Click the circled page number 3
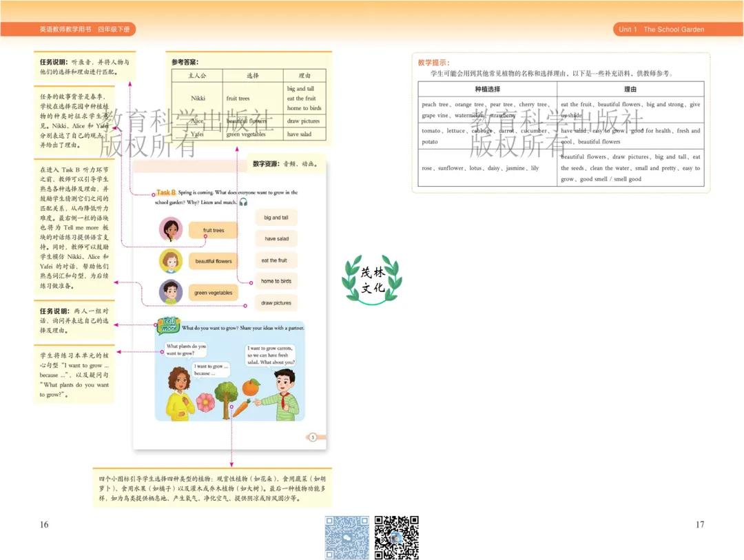The image size is (744, 560). pyautogui.click(x=313, y=437)
